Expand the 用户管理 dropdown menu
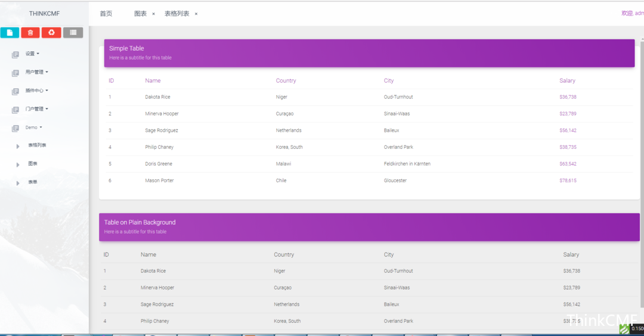Viewport: 644px width, 336px height. (x=36, y=72)
